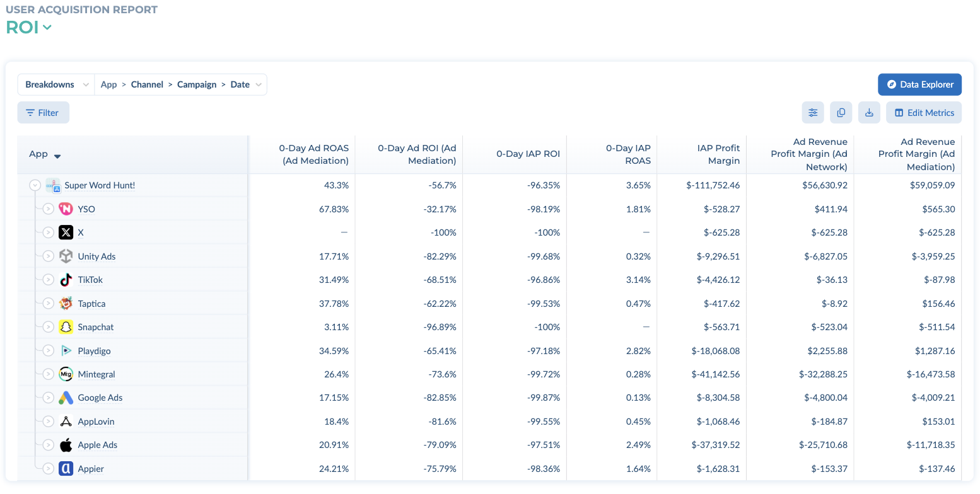This screenshot has width=980, height=494.
Task: Expand the TikTok channel row
Action: (49, 280)
